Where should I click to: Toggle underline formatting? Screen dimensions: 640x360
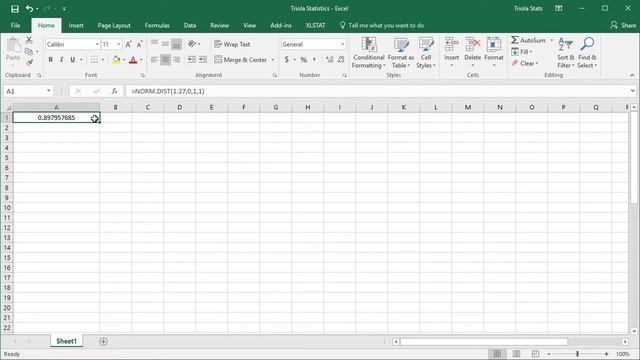click(73, 60)
